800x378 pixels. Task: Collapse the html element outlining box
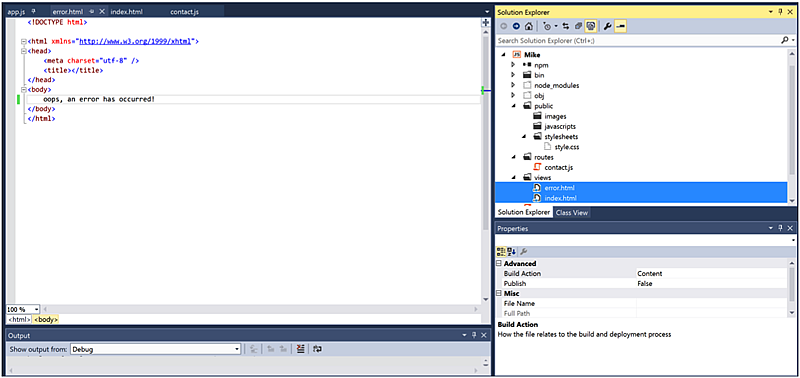click(x=23, y=41)
